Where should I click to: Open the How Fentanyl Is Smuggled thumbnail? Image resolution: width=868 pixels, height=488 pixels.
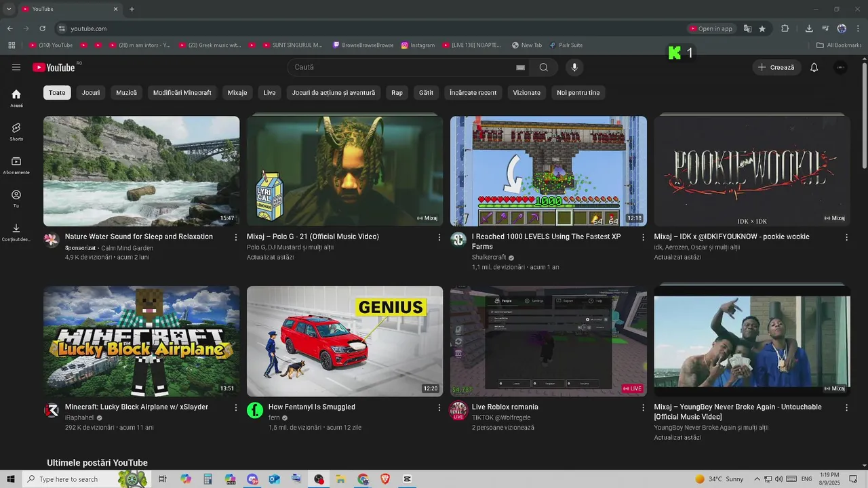pyautogui.click(x=344, y=341)
